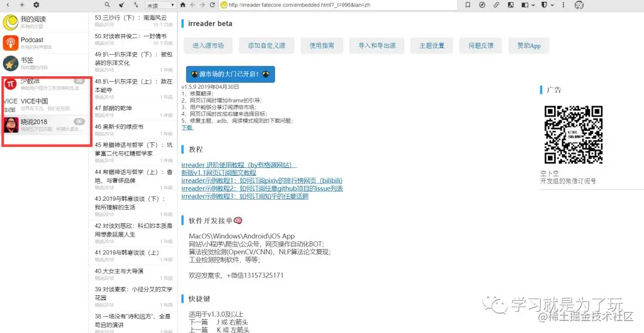Click the image mode icon in the toolbar

510,5
